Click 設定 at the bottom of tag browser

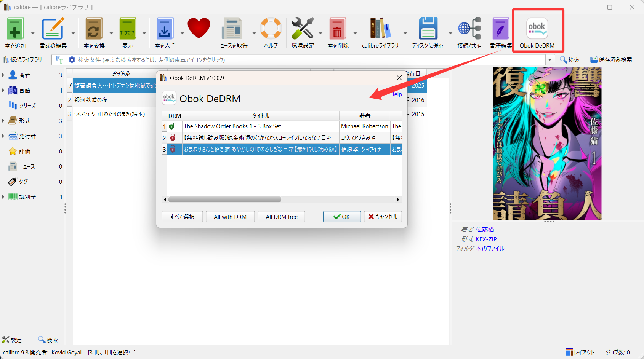(x=12, y=340)
